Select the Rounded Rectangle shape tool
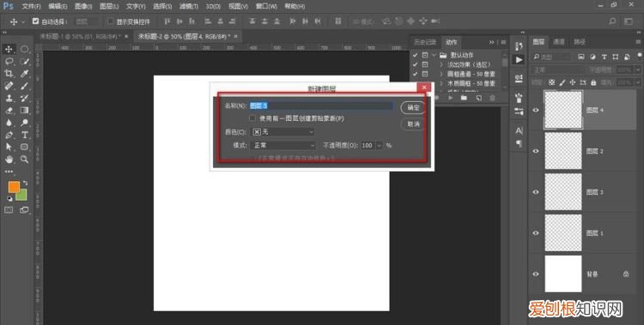Image resolution: width=644 pixels, height=325 pixels. (x=24, y=147)
